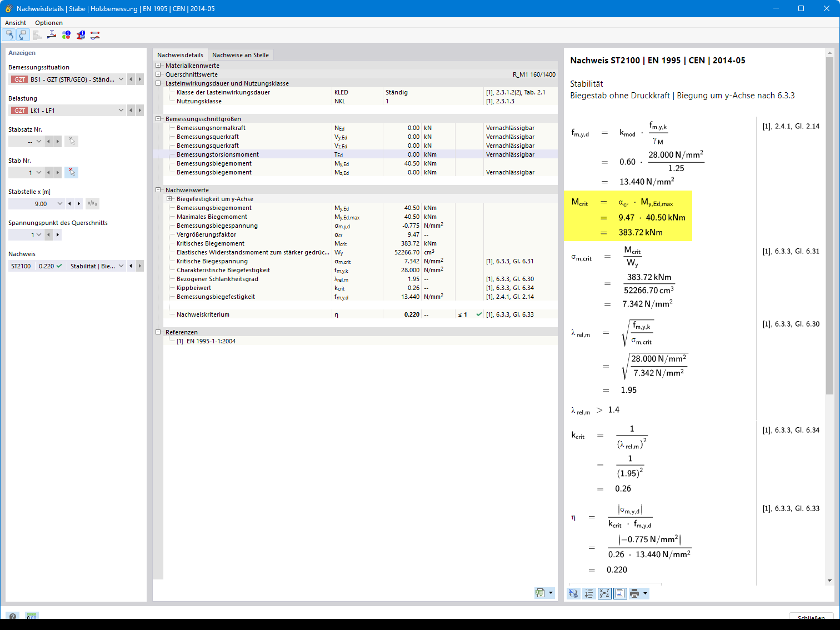
Task: Click the highlighted Mcrit formula block
Action: pos(628,216)
